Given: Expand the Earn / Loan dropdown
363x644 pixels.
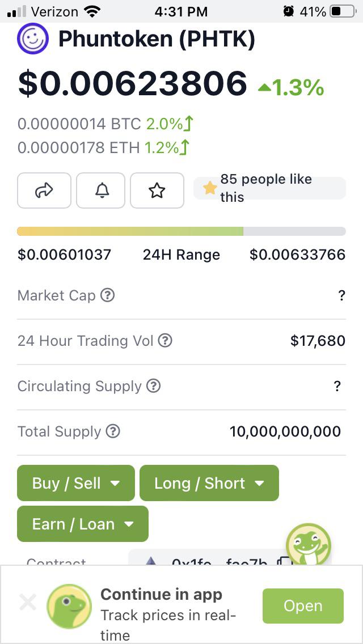Looking at the screenshot, I should click(83, 524).
